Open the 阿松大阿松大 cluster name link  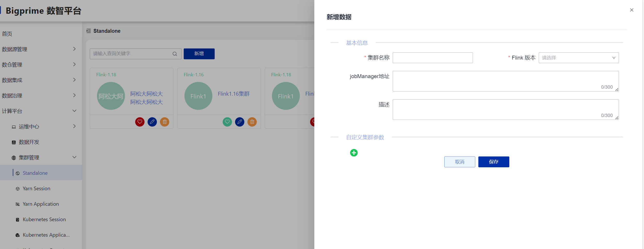tap(147, 98)
